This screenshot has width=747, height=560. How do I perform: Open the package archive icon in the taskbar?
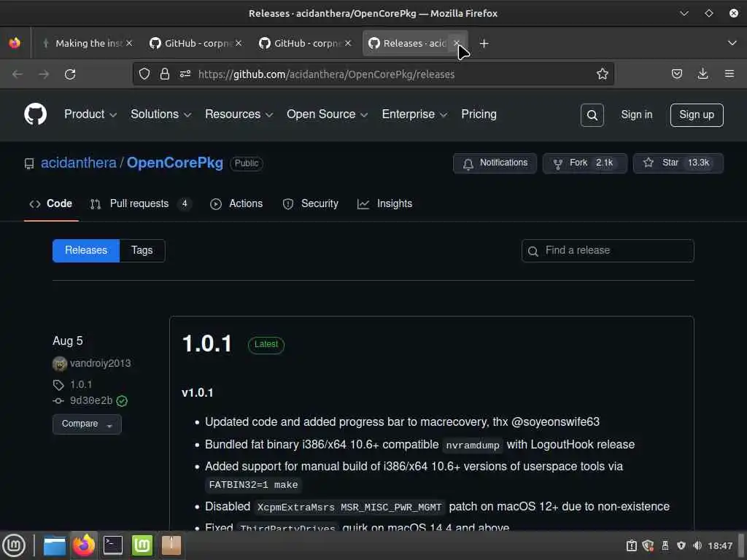click(171, 545)
